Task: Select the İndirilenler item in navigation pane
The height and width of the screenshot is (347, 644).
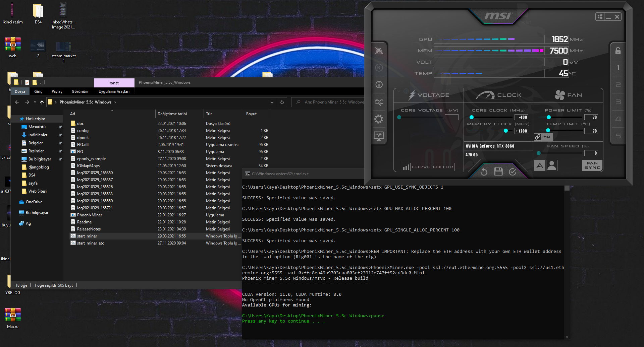Action: (x=38, y=135)
